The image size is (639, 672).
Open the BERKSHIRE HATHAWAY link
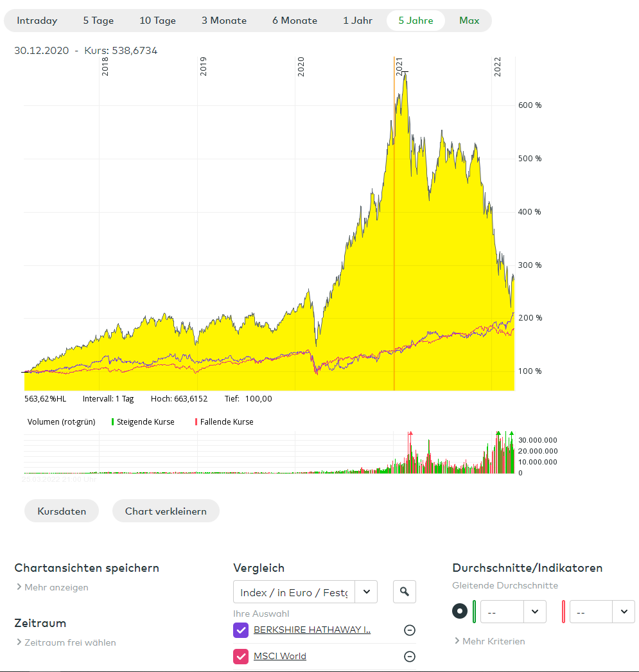pos(311,630)
